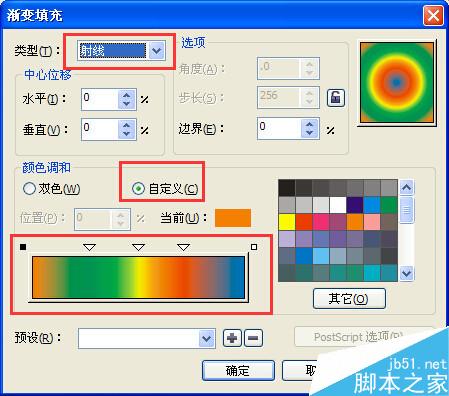The width and height of the screenshot is (449, 396).
Task: Toggle the lock icon beside 步长
Action: point(335,98)
